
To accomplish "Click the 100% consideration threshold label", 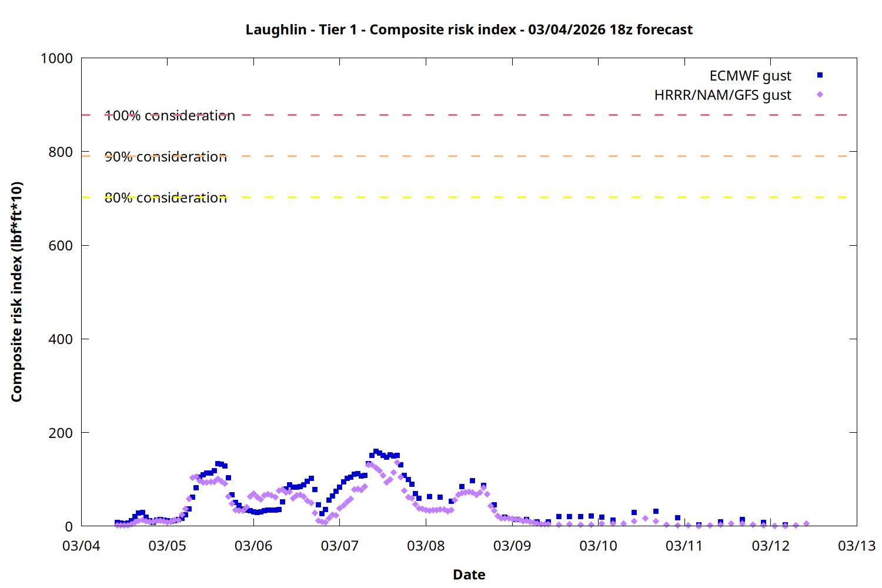I will click(x=170, y=116).
